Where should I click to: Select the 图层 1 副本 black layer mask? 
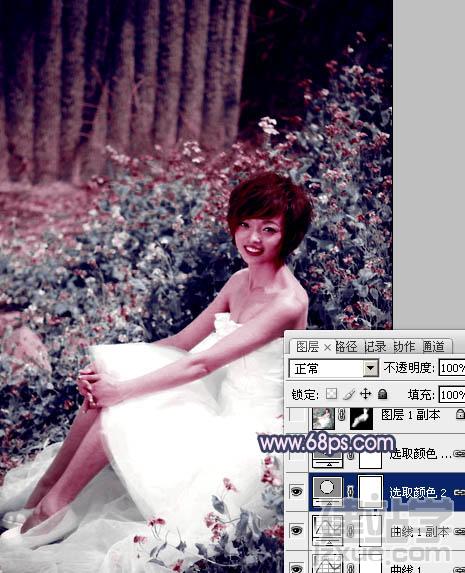point(362,418)
